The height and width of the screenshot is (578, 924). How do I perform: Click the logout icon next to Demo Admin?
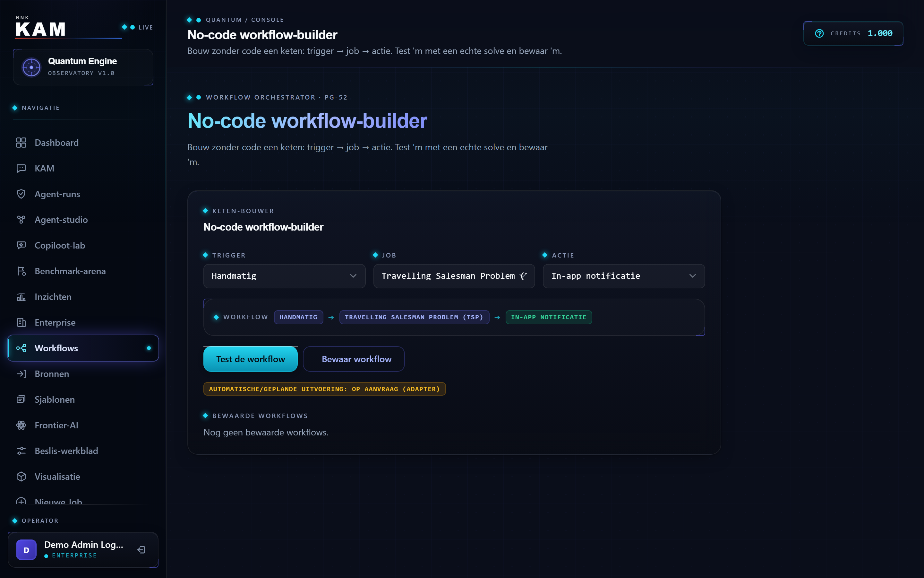pyautogui.click(x=141, y=550)
